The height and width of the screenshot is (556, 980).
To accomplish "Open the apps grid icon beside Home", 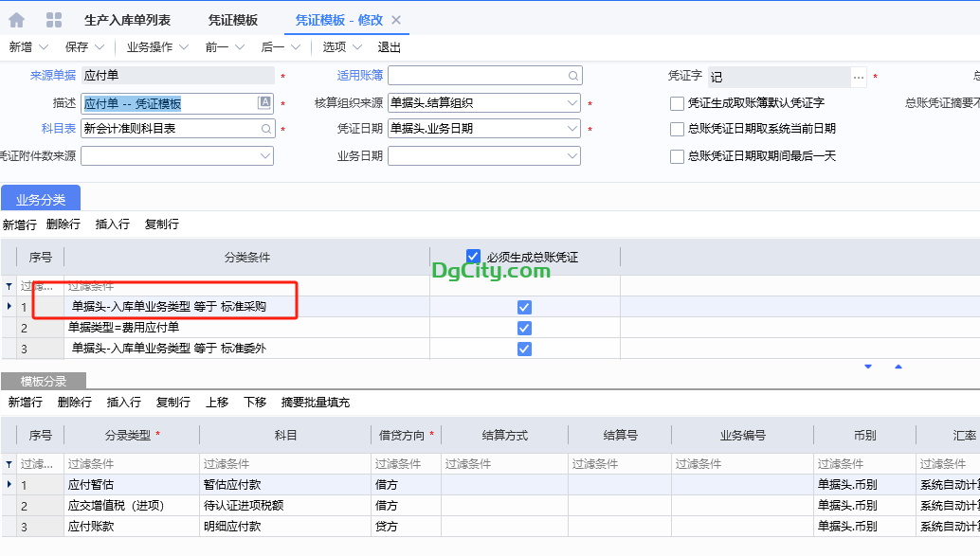I will (x=52, y=17).
